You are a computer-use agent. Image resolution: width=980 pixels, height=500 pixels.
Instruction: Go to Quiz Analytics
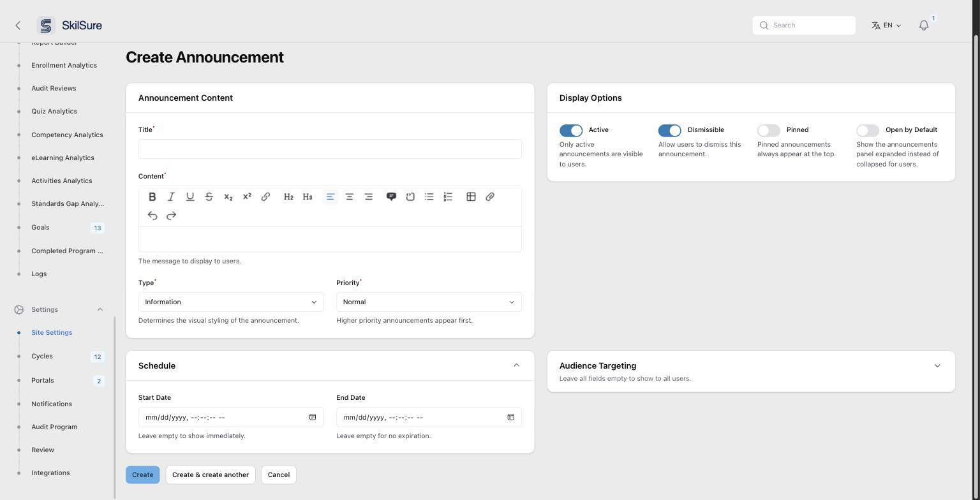pyautogui.click(x=54, y=111)
